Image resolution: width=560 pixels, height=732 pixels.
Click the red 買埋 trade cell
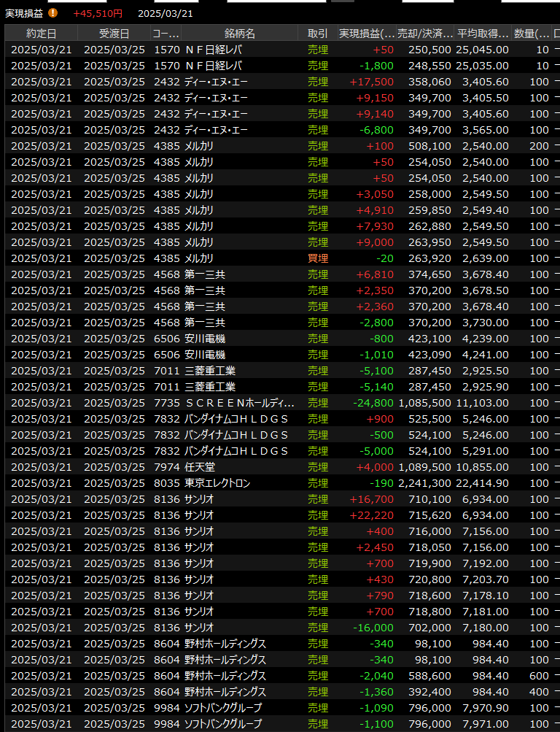coord(318,258)
